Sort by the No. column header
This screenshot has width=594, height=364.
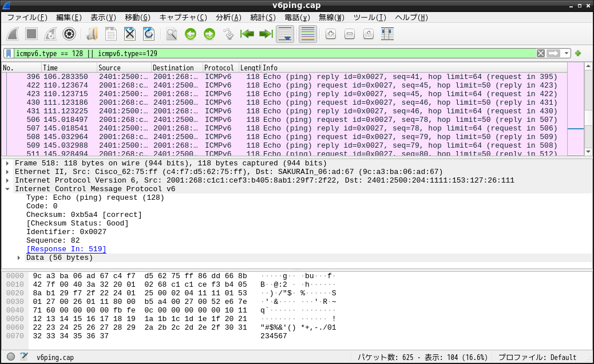[x=22, y=68]
